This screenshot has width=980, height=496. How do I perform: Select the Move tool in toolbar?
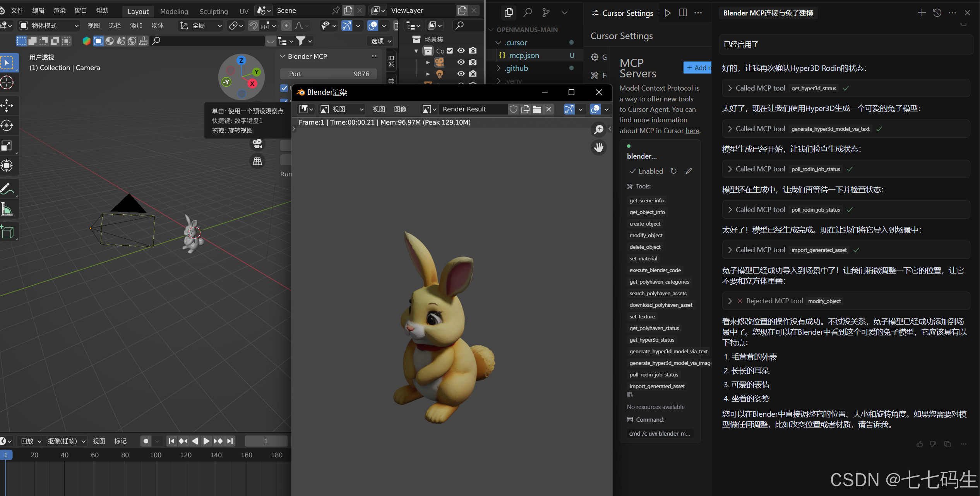point(7,105)
